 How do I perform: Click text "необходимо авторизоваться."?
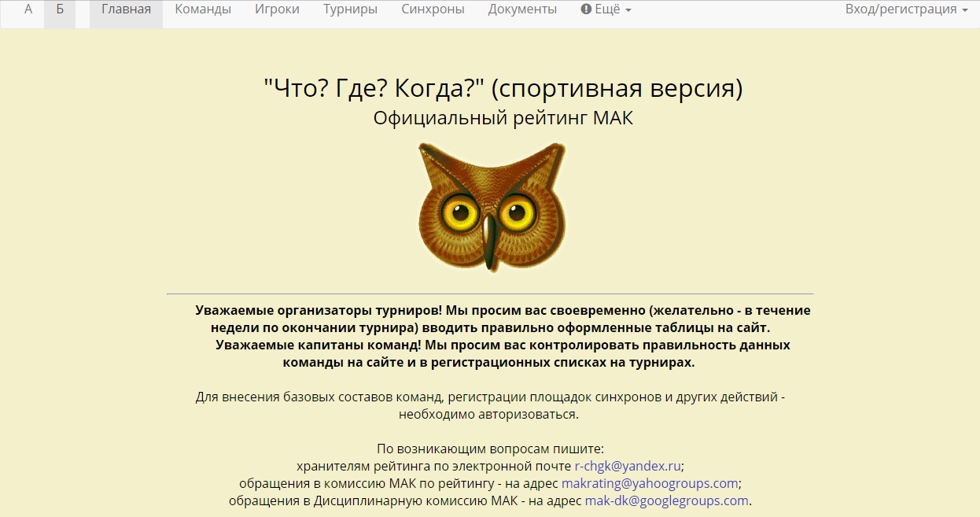pyautogui.click(x=488, y=414)
